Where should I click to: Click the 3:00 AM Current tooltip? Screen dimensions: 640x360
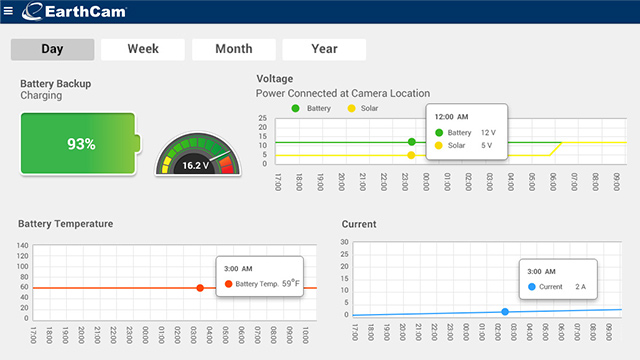[x=558, y=279]
